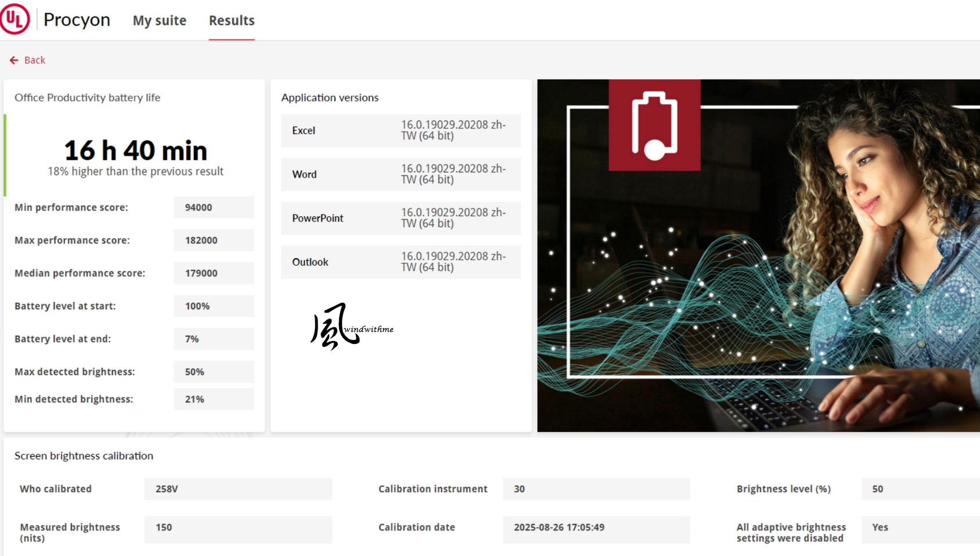Screen dimensions: 980x556
Task: Click the Brightness level field showing 50
Action: 920,489
